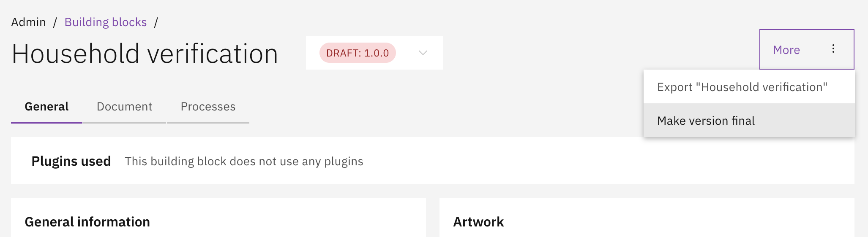Click the DRAFT: 1.0.0 version badge
Screen dimensions: 868x237
(x=358, y=53)
